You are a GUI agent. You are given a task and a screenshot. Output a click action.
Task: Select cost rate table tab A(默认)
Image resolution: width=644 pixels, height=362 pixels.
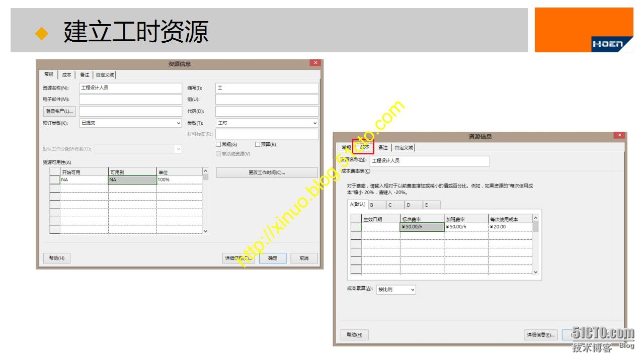point(358,204)
